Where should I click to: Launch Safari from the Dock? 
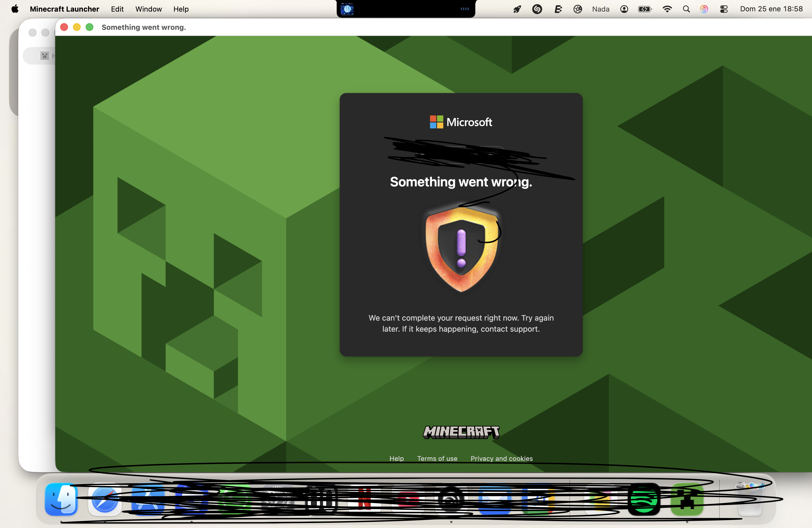tap(104, 499)
